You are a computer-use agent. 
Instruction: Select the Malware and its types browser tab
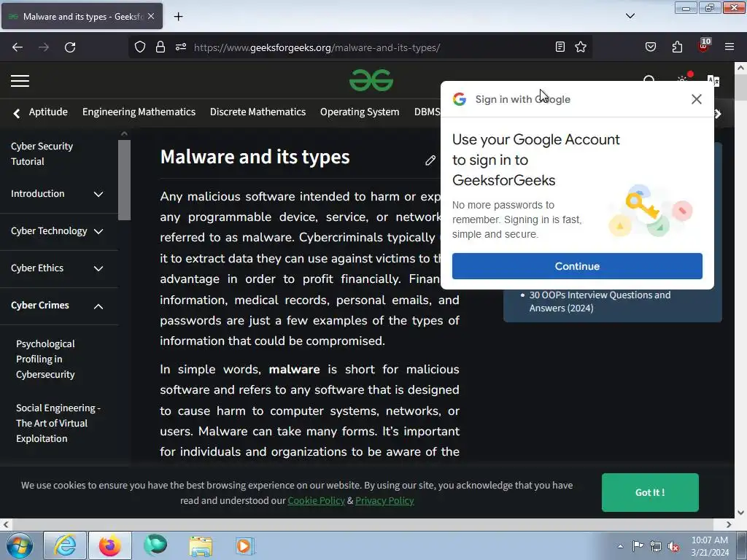coord(82,16)
